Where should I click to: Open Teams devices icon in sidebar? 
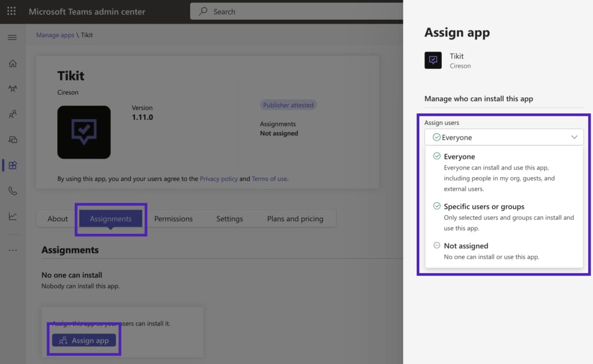(13, 139)
